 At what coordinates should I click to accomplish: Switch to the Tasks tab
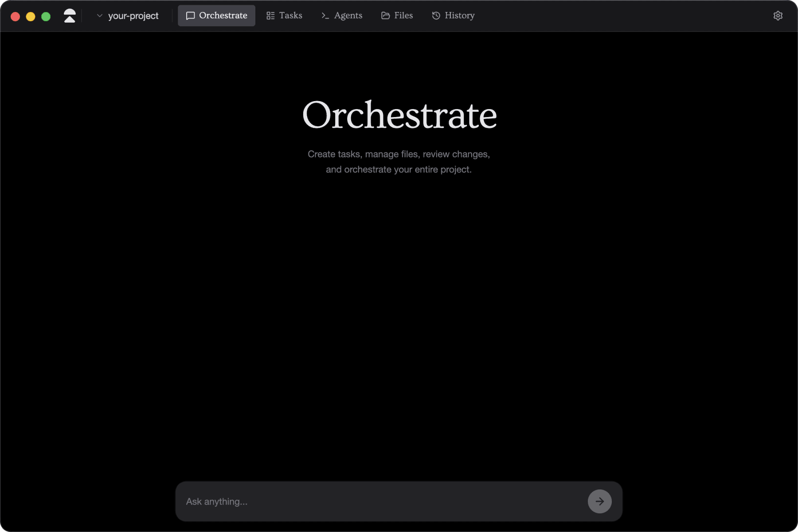coord(284,15)
